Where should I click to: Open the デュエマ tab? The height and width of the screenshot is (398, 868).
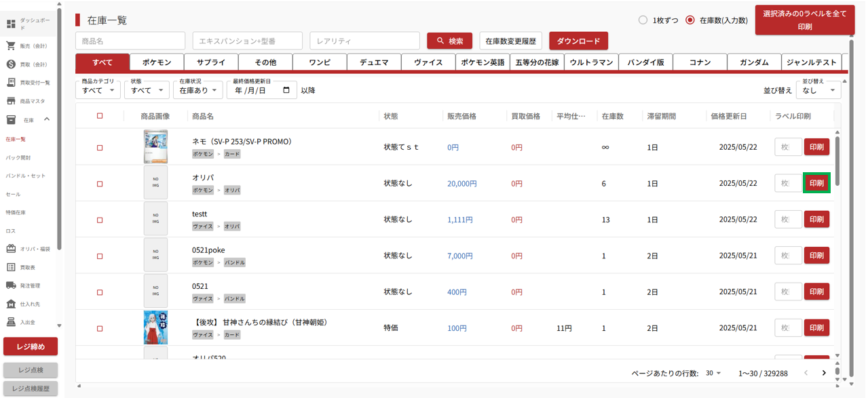pyautogui.click(x=374, y=62)
